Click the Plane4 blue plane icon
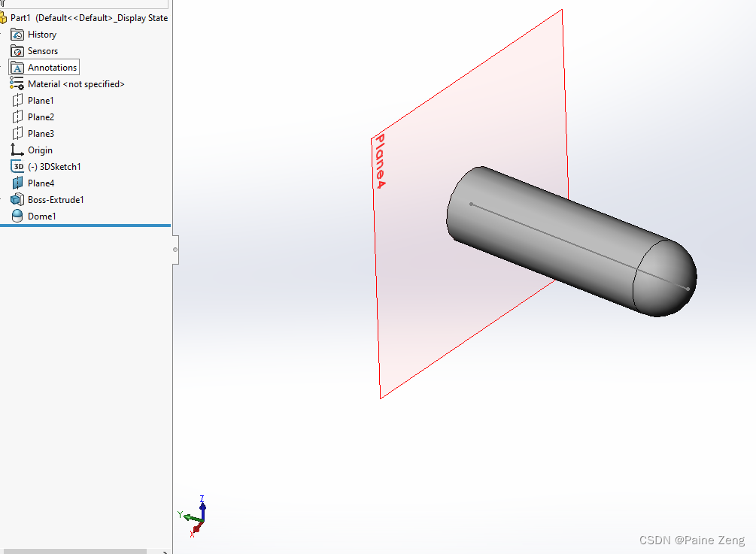The image size is (756, 554). pyautogui.click(x=17, y=183)
